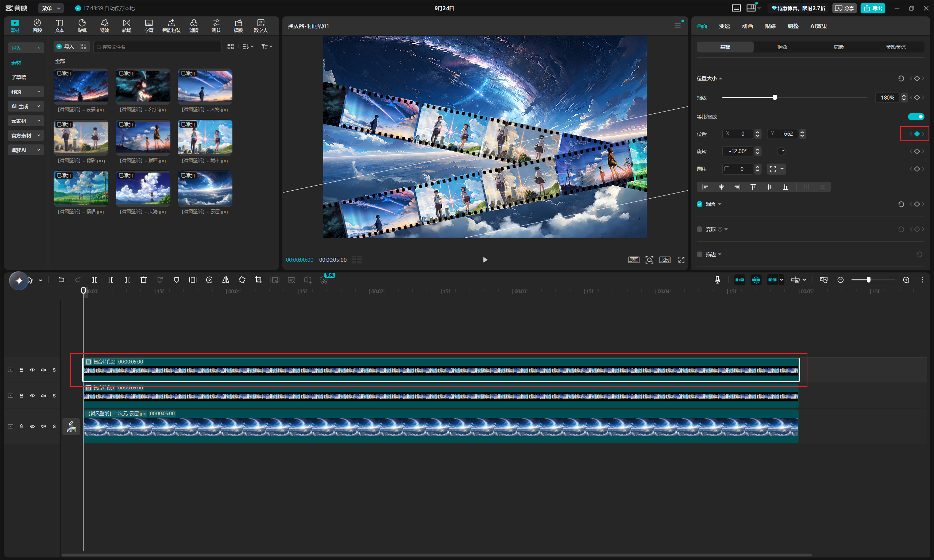934x560 pixels.
Task: Click the 分享 share button
Action: (845, 8)
